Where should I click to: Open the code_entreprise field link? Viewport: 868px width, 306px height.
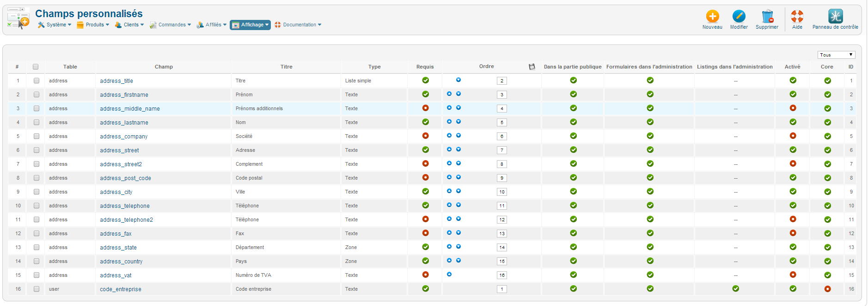pyautogui.click(x=121, y=289)
